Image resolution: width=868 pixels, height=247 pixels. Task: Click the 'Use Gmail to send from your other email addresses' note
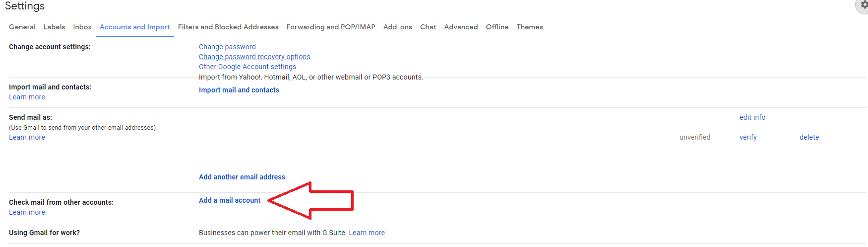(x=82, y=128)
